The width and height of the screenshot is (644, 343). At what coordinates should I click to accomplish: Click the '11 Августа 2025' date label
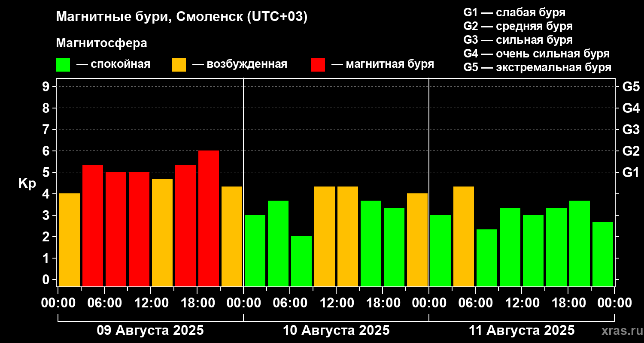tap(522, 331)
